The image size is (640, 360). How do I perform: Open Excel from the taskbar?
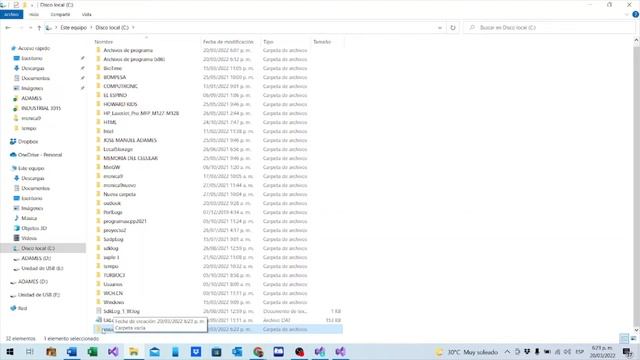(x=93, y=351)
